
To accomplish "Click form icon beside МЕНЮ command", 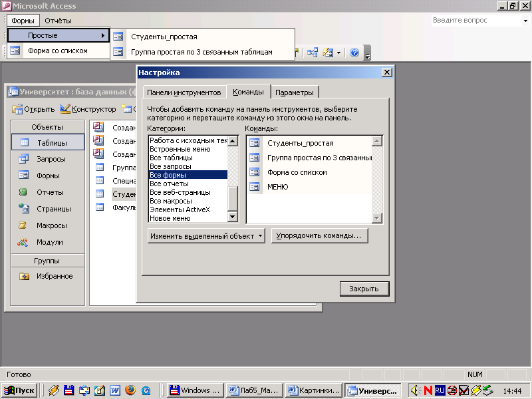I will click(255, 187).
